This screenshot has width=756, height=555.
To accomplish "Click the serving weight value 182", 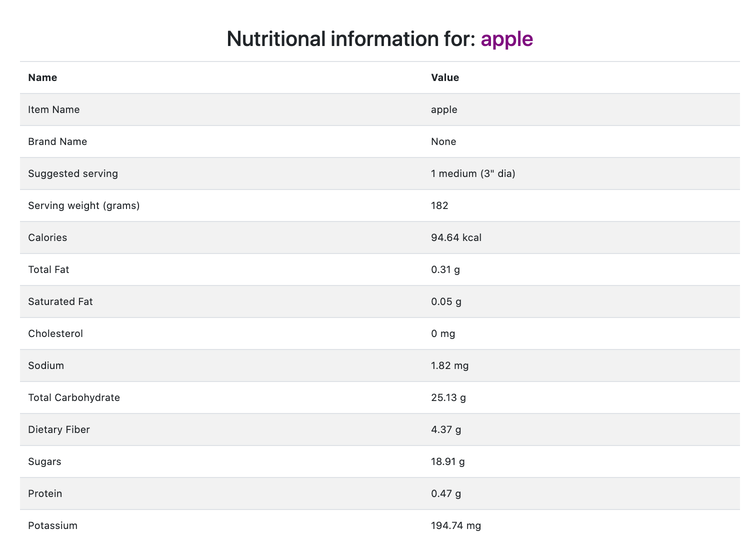I will [439, 205].
